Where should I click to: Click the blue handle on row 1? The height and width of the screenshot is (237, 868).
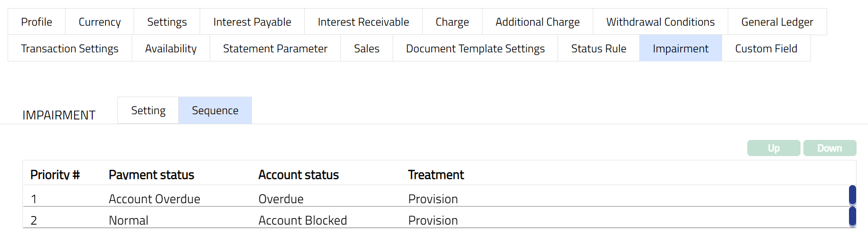[852, 195]
